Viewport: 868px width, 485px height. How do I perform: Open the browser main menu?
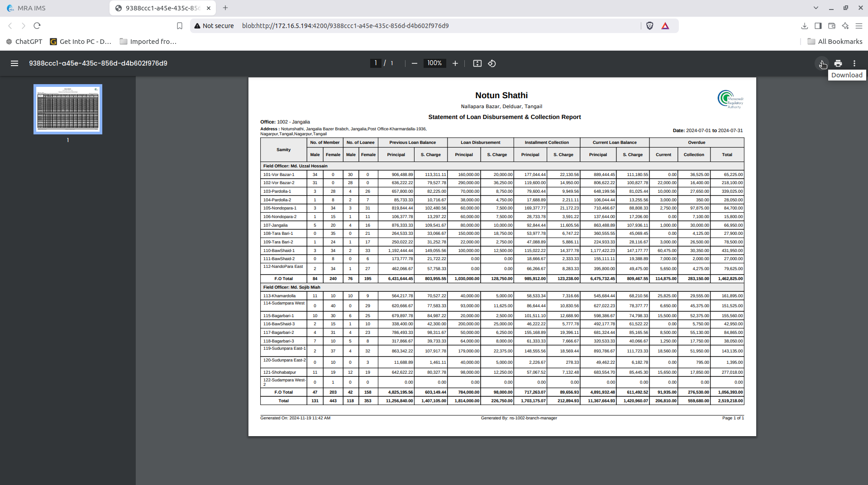click(x=859, y=26)
